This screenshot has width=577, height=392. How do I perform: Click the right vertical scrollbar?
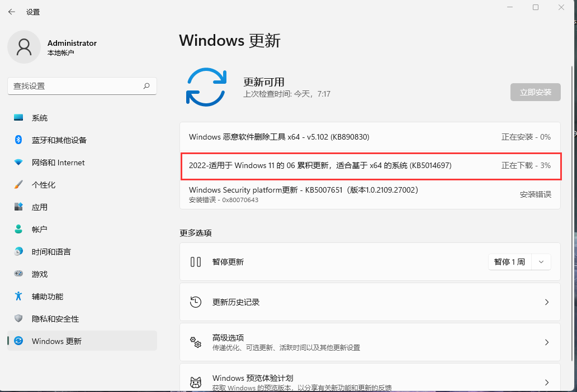(571, 213)
